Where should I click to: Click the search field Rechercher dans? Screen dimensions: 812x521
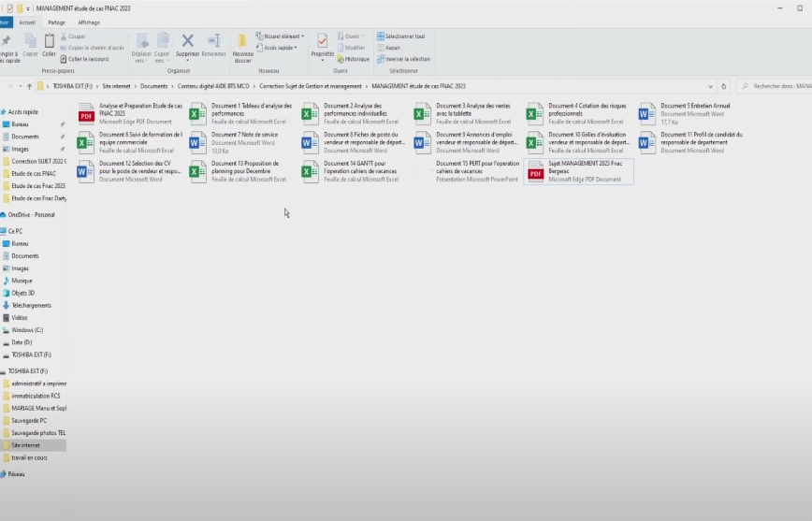tap(776, 86)
